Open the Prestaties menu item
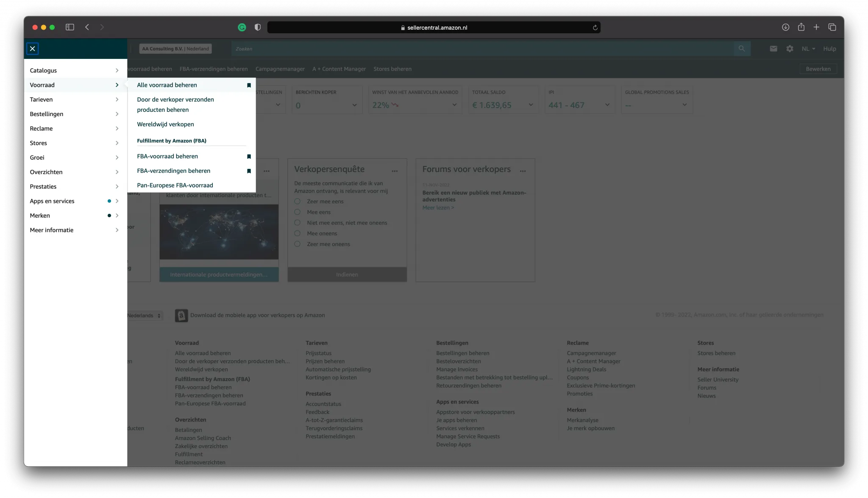This screenshot has height=498, width=868. pyautogui.click(x=75, y=187)
